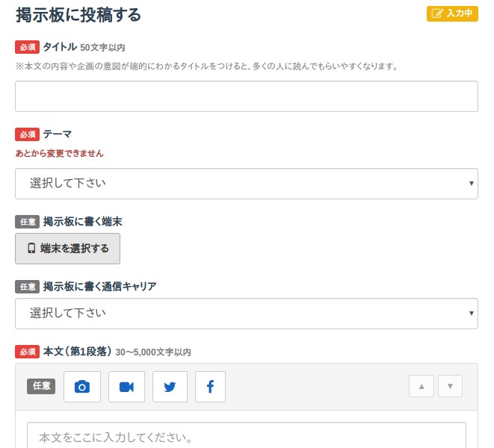Click the 任意 badge beside 掲示板に書く端末

(x=27, y=222)
